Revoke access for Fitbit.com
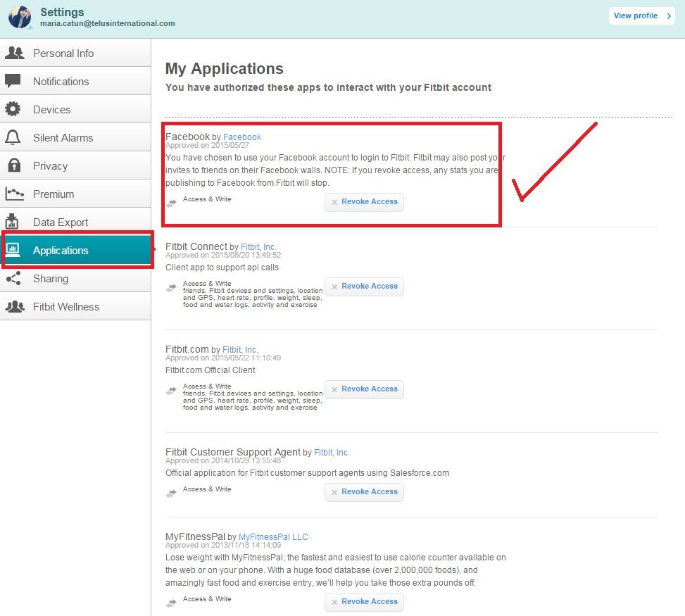Screen dimensions: 685x616 click(x=365, y=389)
